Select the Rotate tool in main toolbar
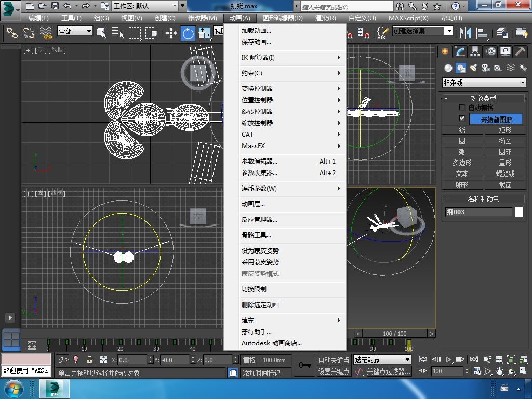Viewport: 532px width, 399px height. click(188, 34)
